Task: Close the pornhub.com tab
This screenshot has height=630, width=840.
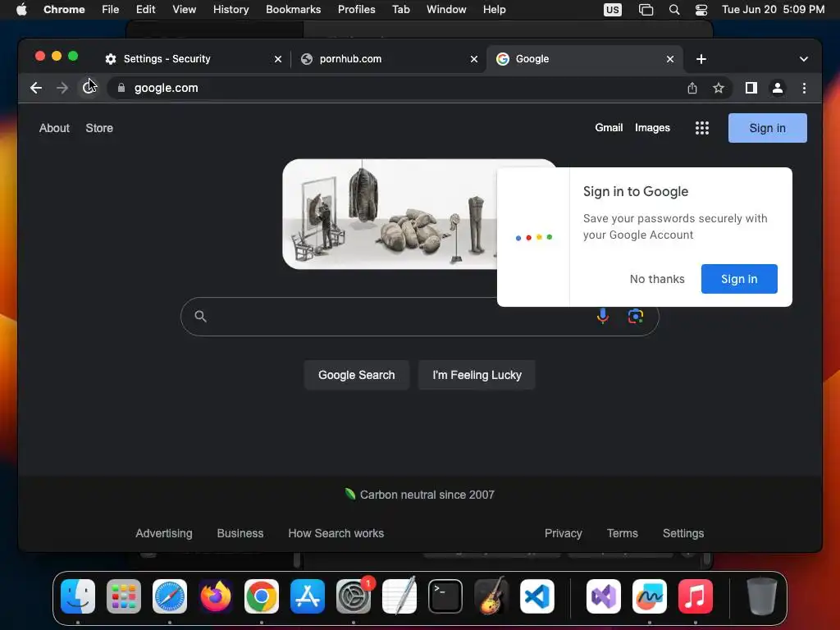Action: [473, 59]
